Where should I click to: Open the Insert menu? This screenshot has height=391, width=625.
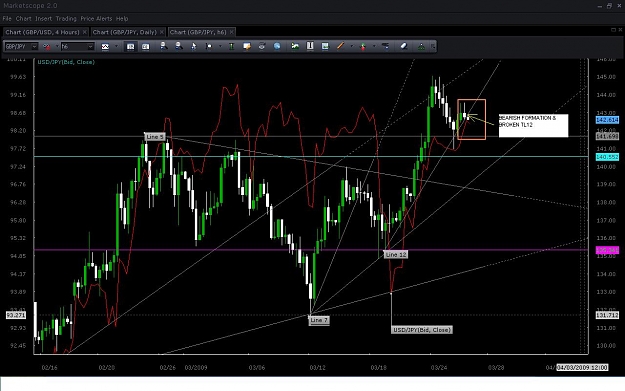pos(43,18)
